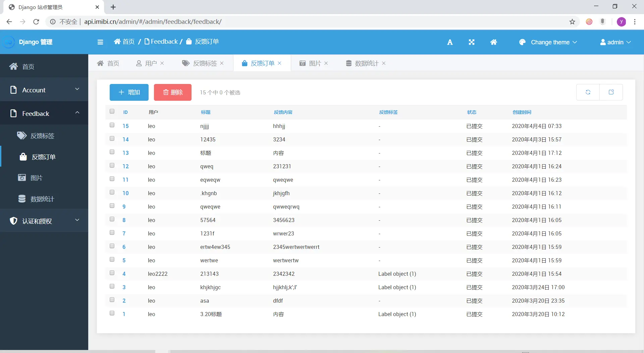Close the 反馈标签 tab
Screen dimensions: 644x353
click(x=222, y=63)
